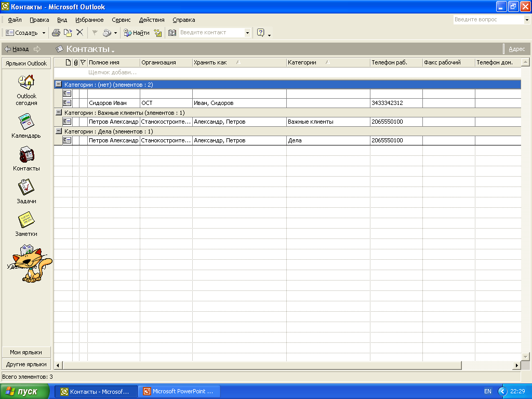Click the horizontal scrollbar right arrow
The image size is (532, 399).
[x=516, y=365]
